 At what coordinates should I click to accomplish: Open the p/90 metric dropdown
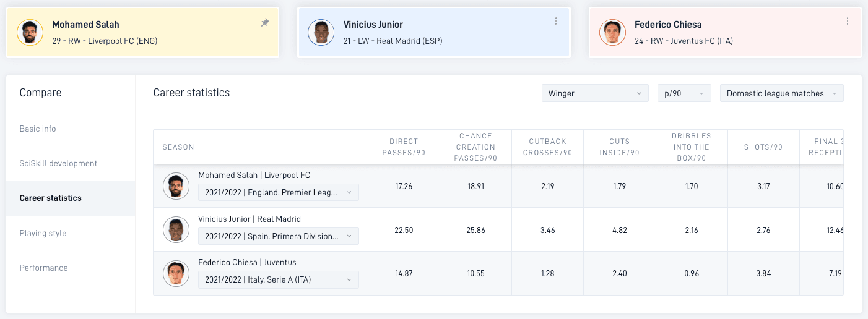pyautogui.click(x=684, y=93)
